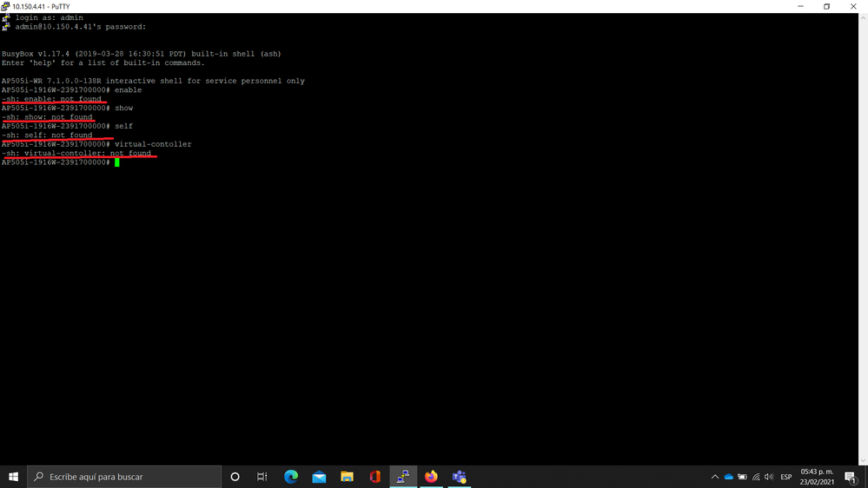Click the Cortana circle icon
The width and height of the screenshot is (868, 488).
tap(235, 477)
